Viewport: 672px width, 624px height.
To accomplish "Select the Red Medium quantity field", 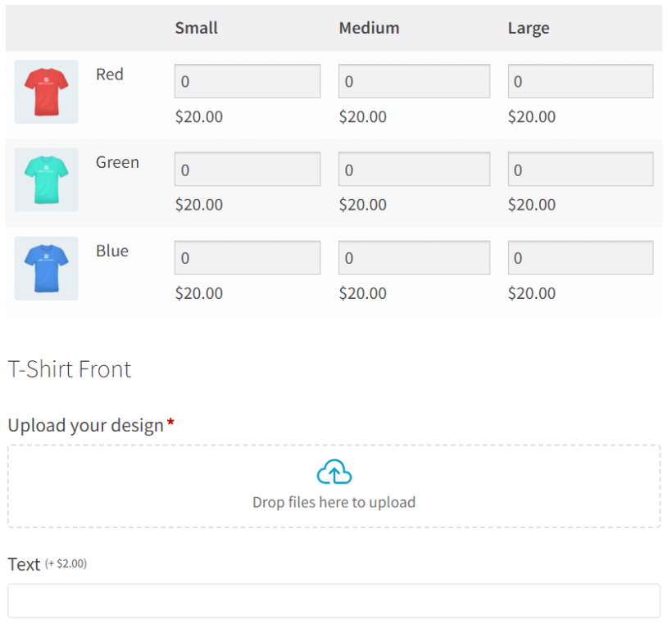I will 414,81.
